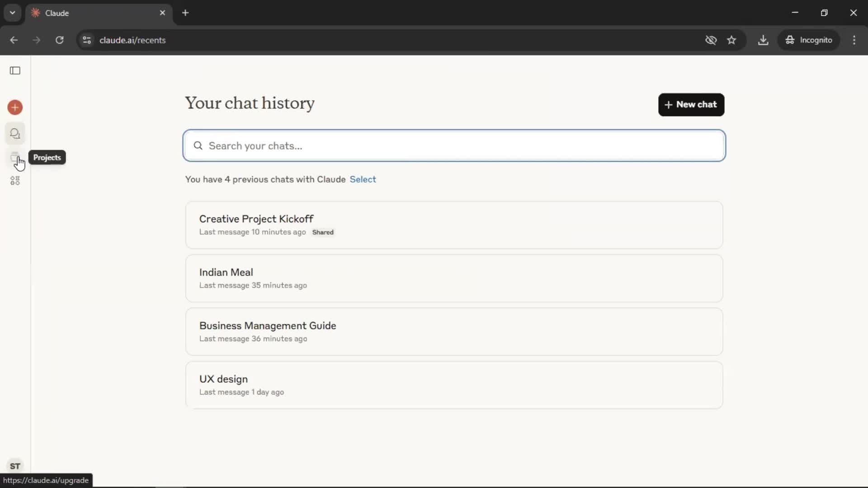Click the Select link next to chat count

[363, 179]
